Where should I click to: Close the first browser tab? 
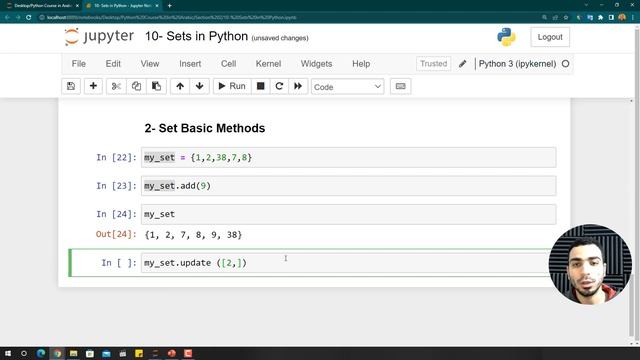tap(77, 6)
